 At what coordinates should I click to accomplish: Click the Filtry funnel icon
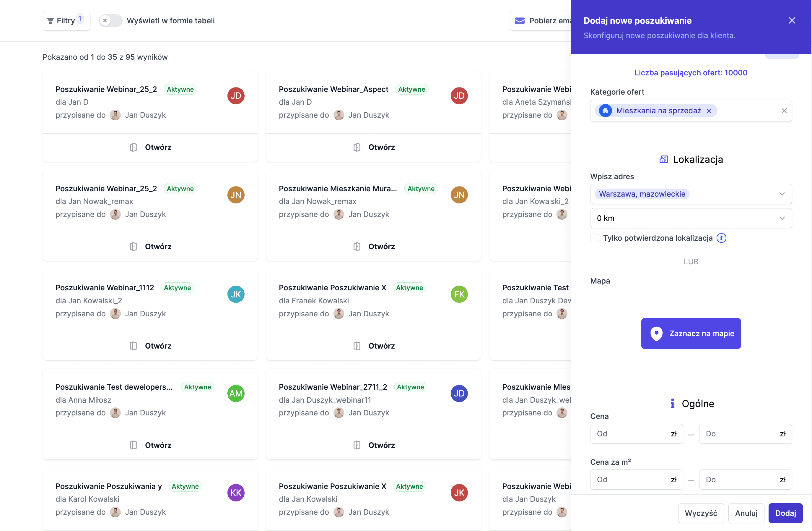click(51, 21)
